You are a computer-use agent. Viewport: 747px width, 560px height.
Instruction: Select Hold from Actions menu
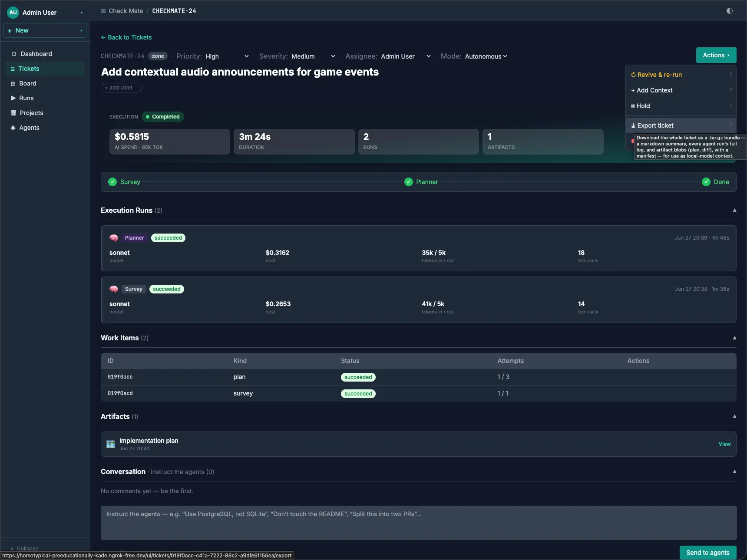[x=681, y=106]
